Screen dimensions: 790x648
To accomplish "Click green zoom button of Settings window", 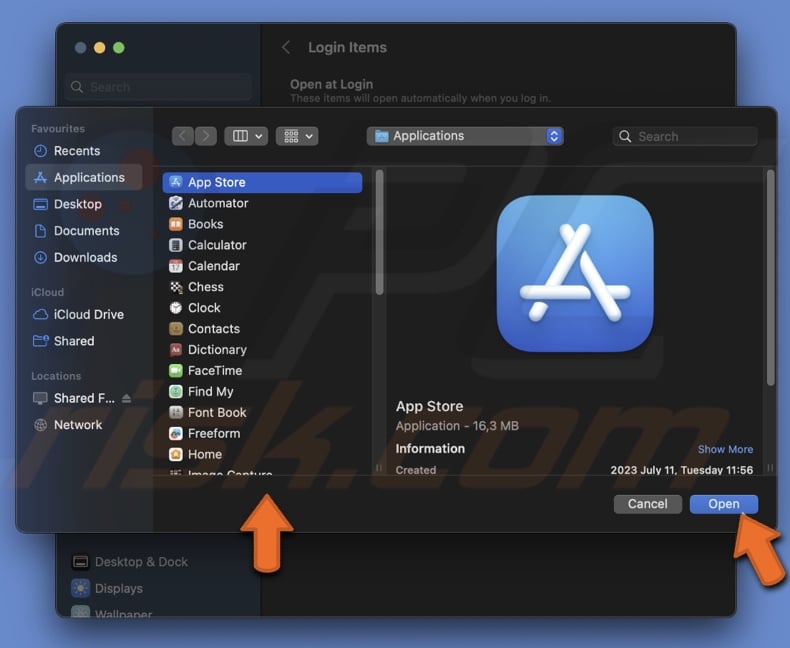I will (x=119, y=47).
